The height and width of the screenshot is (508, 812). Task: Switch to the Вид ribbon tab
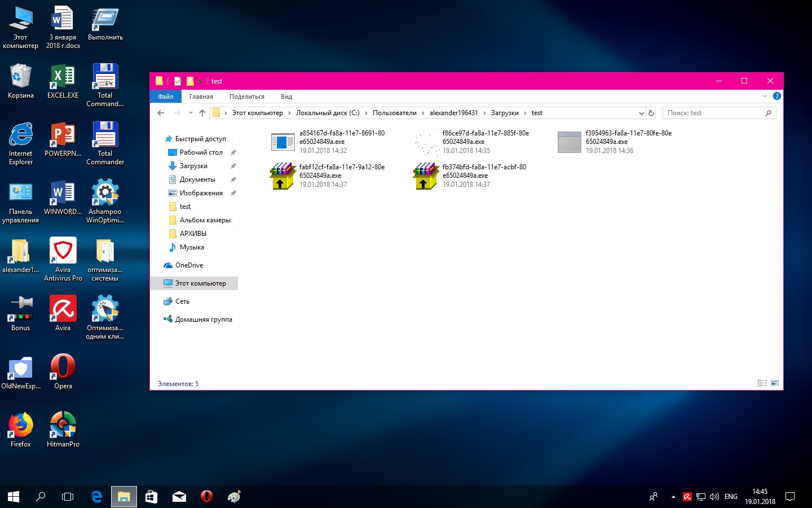coord(286,97)
